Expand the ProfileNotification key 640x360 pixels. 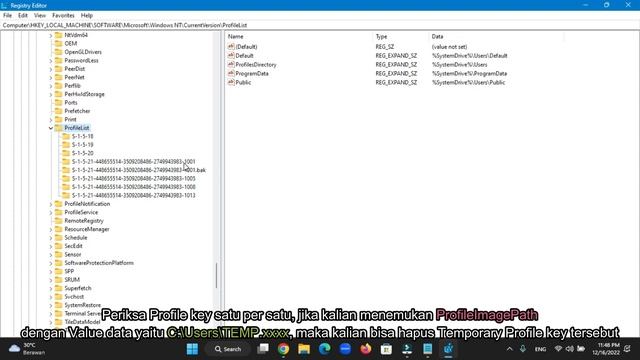point(51,204)
